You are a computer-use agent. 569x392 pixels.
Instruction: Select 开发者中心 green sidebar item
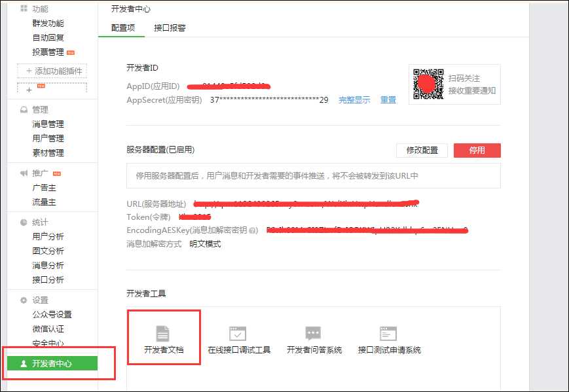(52, 363)
